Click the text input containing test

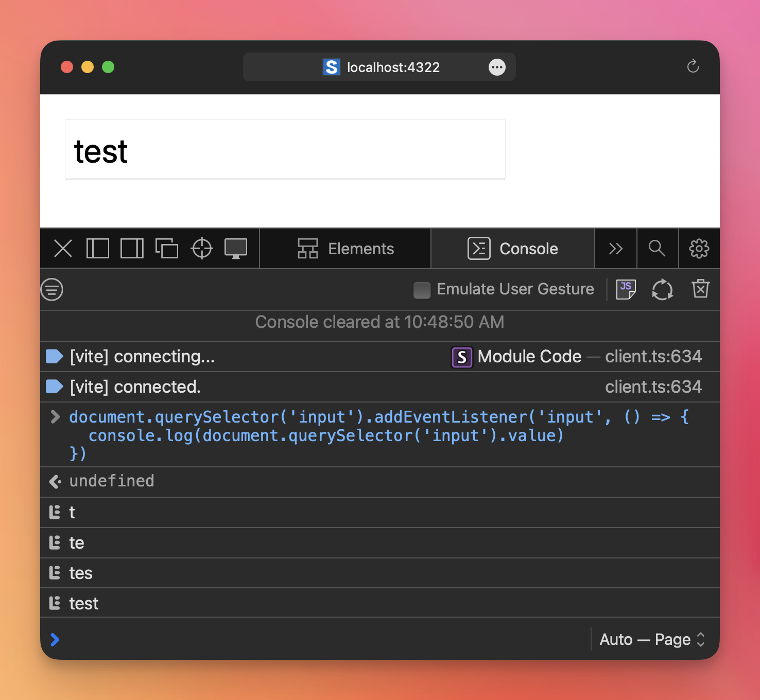[285, 150]
